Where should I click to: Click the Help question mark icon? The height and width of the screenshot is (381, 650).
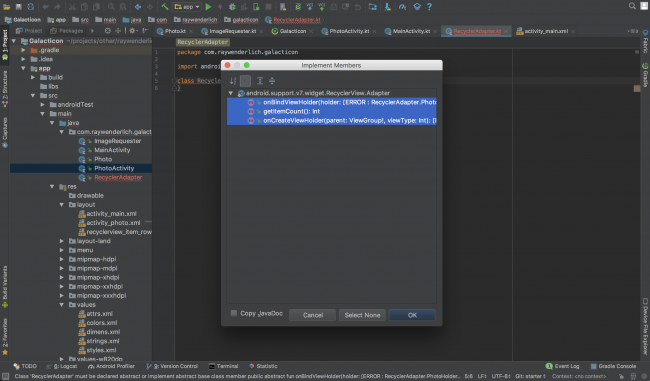point(429,7)
